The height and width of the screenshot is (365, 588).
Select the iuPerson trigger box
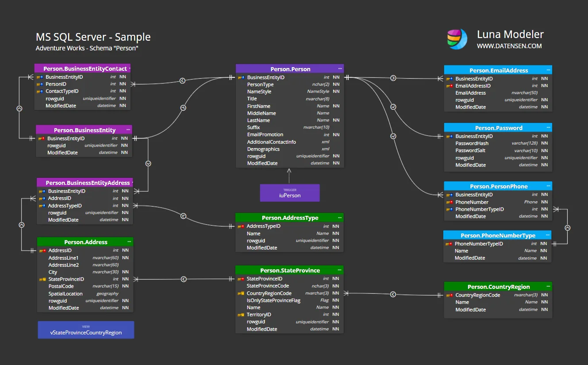290,193
